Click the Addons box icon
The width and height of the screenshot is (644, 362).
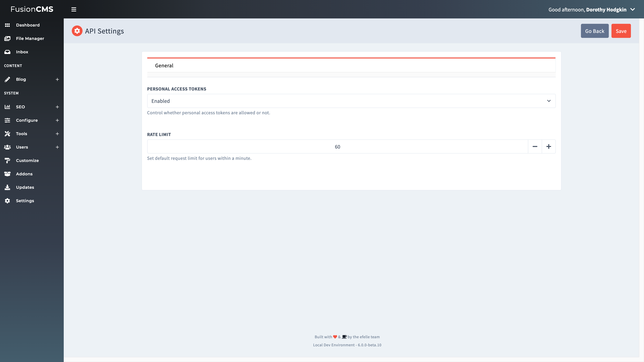point(7,174)
